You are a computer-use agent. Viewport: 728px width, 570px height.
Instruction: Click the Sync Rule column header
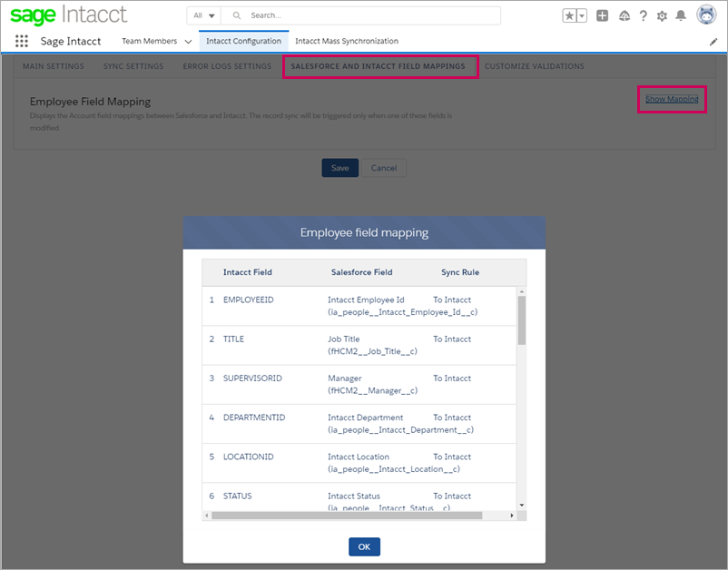click(460, 272)
